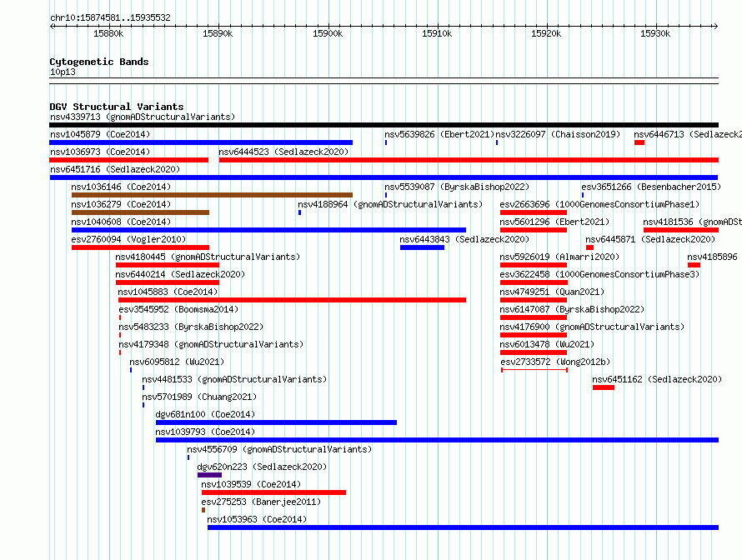Image resolution: width=742 pixels, height=560 pixels.
Task: Click the nsv1040608 blue variant bar
Action: pyautogui.click(x=268, y=230)
